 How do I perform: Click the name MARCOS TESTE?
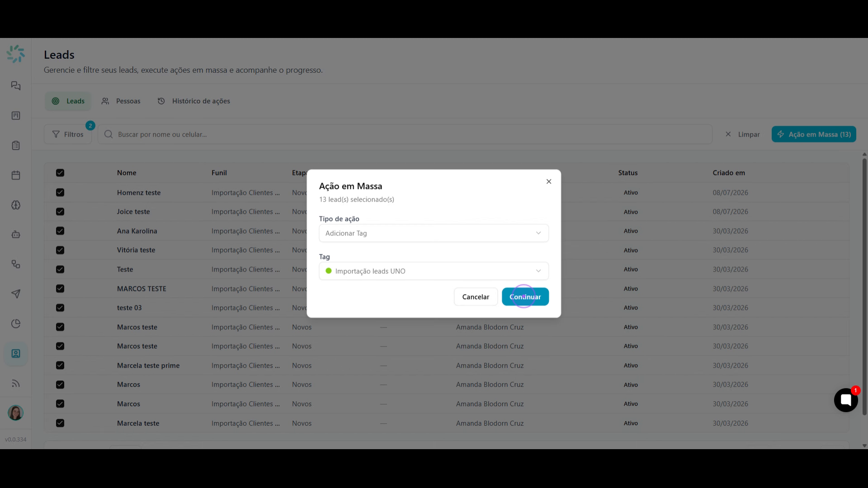142,289
